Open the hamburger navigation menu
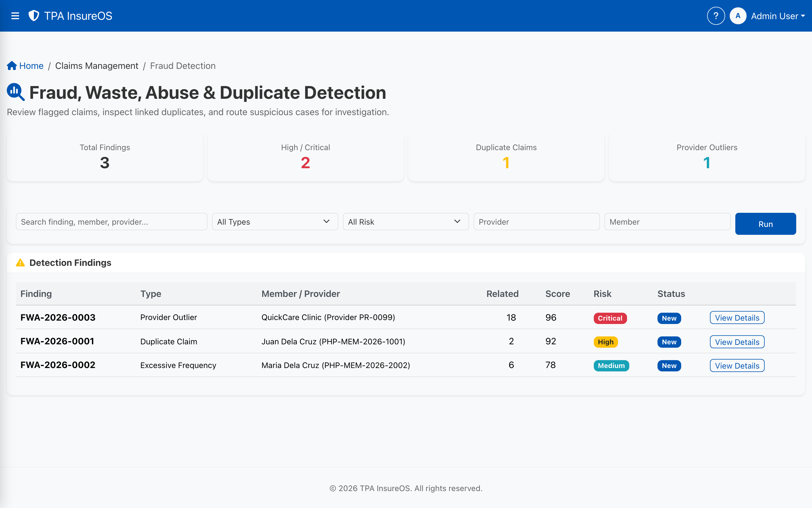The height and width of the screenshot is (508, 812). (15, 16)
